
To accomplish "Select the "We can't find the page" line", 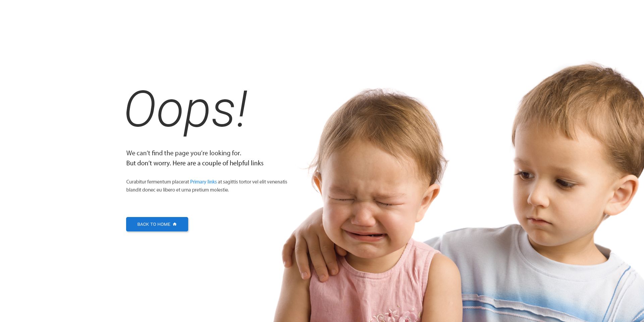I will 184,153.
